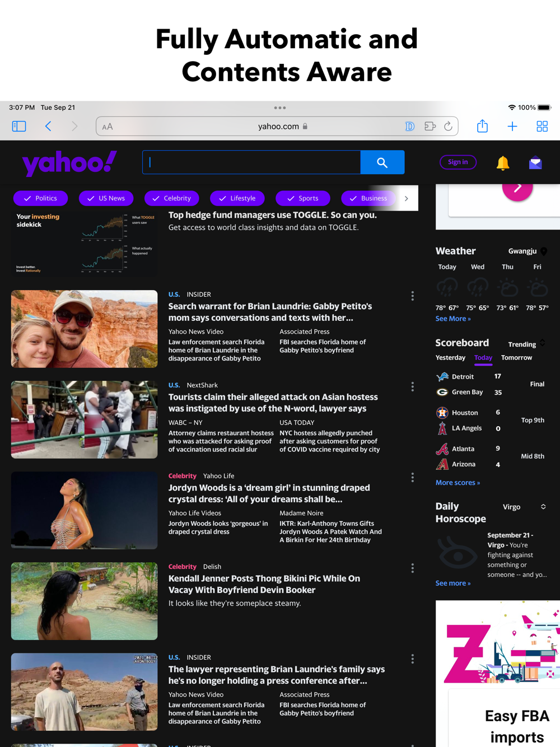Open the Houston vs LA Angels game
This screenshot has height=747, width=560.
(x=491, y=421)
